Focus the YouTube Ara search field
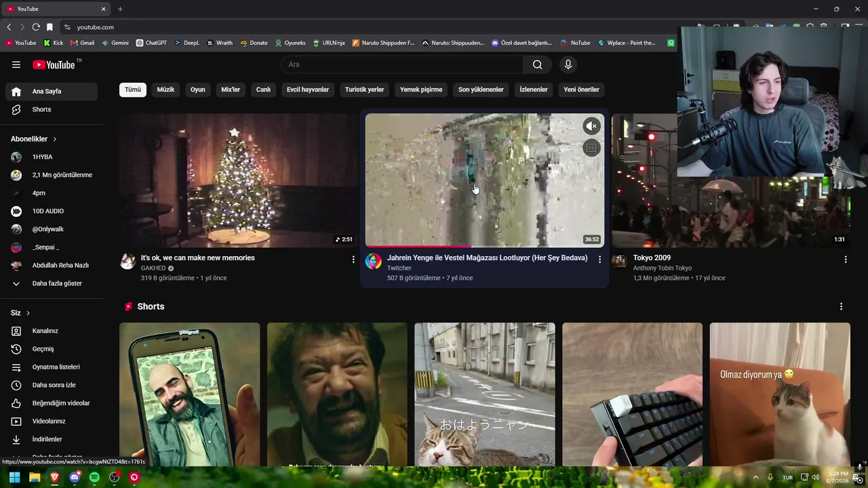Screen dimensions: 868x488 click(402, 64)
